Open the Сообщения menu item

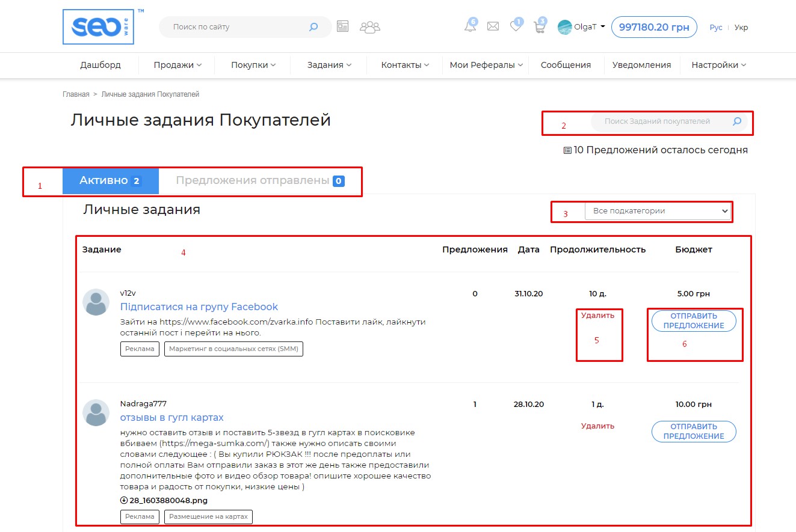point(566,65)
